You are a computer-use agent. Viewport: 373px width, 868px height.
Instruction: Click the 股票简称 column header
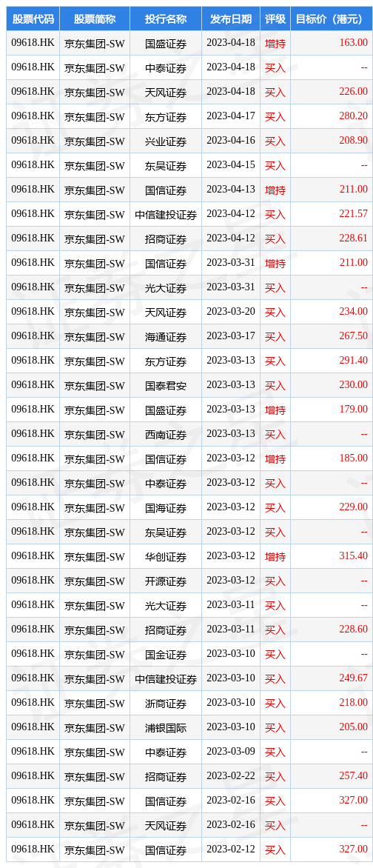95,19
